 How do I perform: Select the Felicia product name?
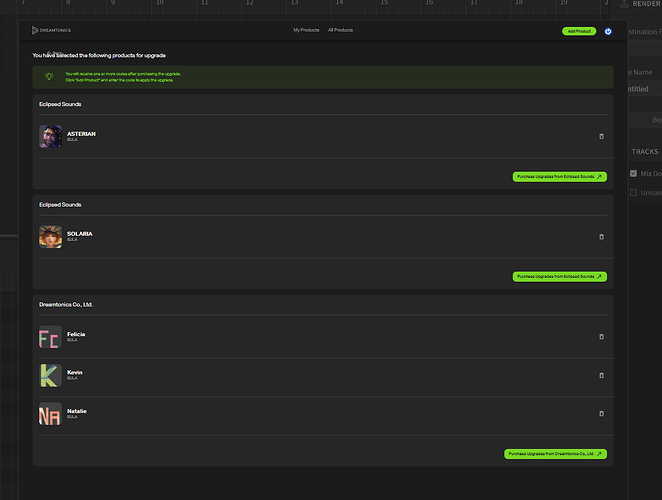point(76,334)
